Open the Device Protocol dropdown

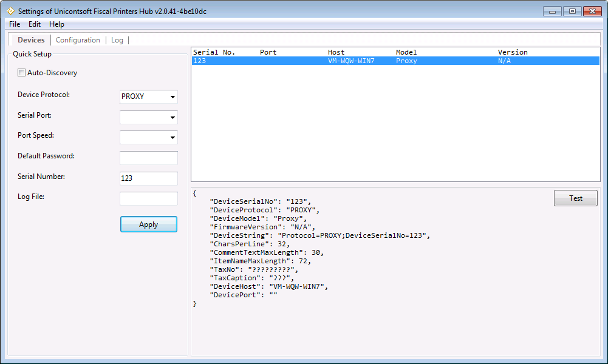click(149, 96)
